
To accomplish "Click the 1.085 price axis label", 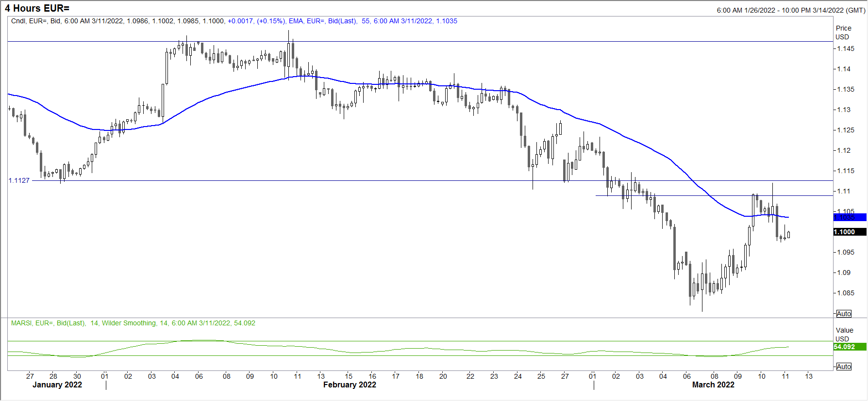I will pos(846,293).
